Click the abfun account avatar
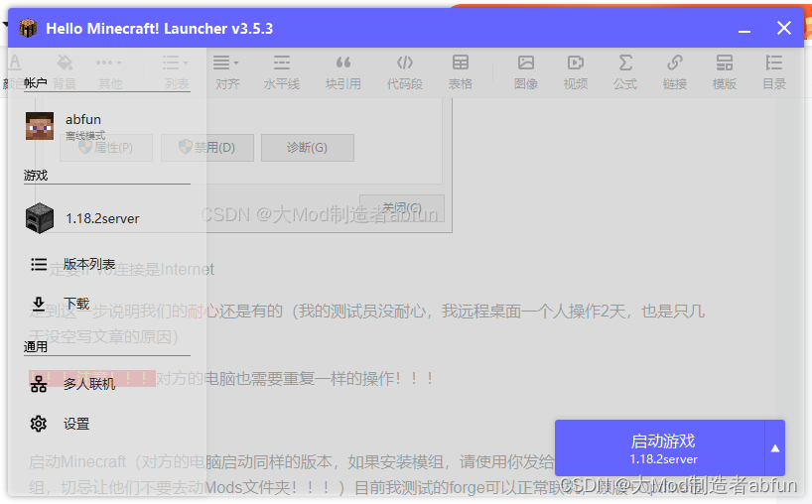812x504 pixels. (40, 126)
